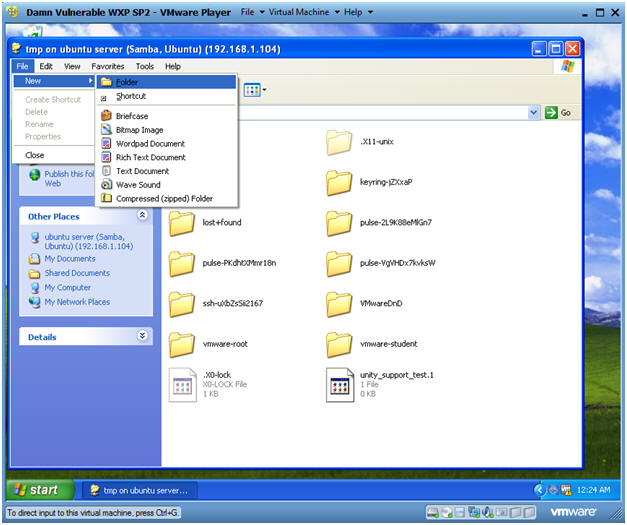Open the ubuntu server (Samba) link

tap(88, 242)
